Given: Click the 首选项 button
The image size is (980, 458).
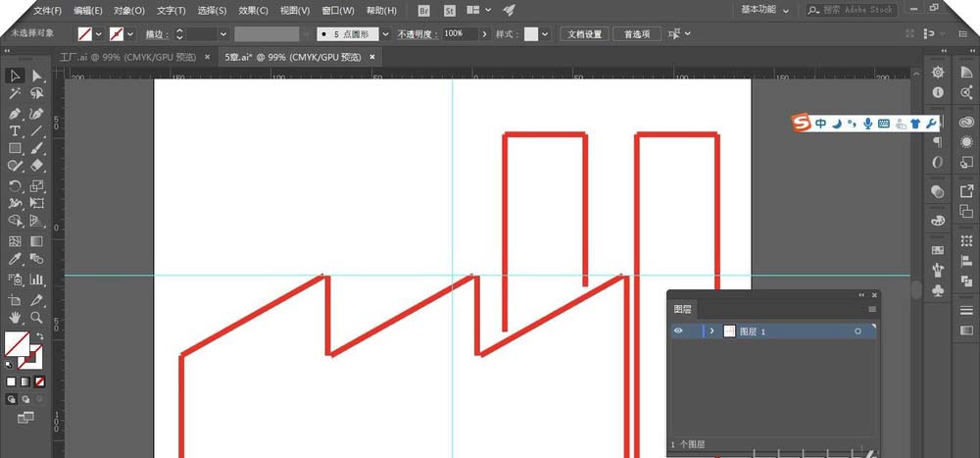Looking at the screenshot, I should [x=637, y=33].
